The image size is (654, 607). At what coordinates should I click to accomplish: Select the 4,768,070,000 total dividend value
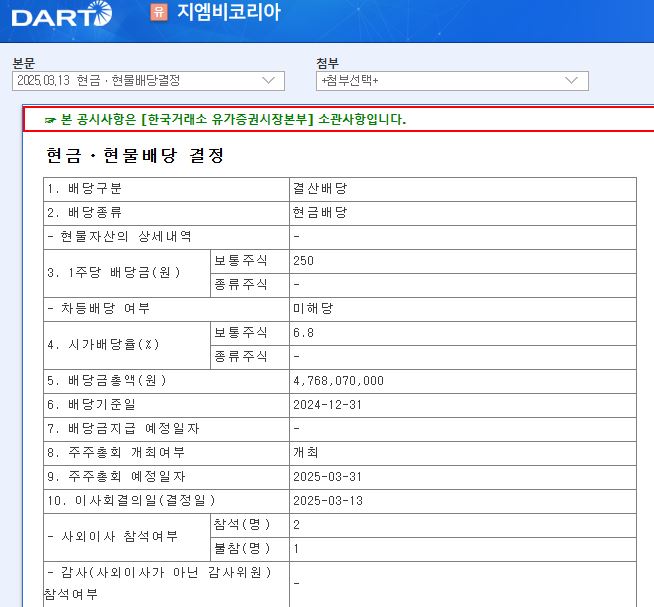(x=338, y=381)
